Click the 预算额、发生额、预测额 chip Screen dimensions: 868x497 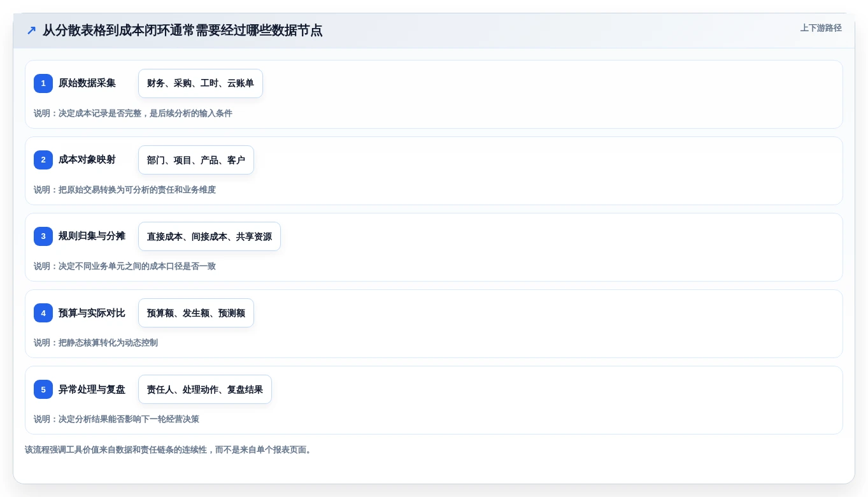(x=196, y=313)
